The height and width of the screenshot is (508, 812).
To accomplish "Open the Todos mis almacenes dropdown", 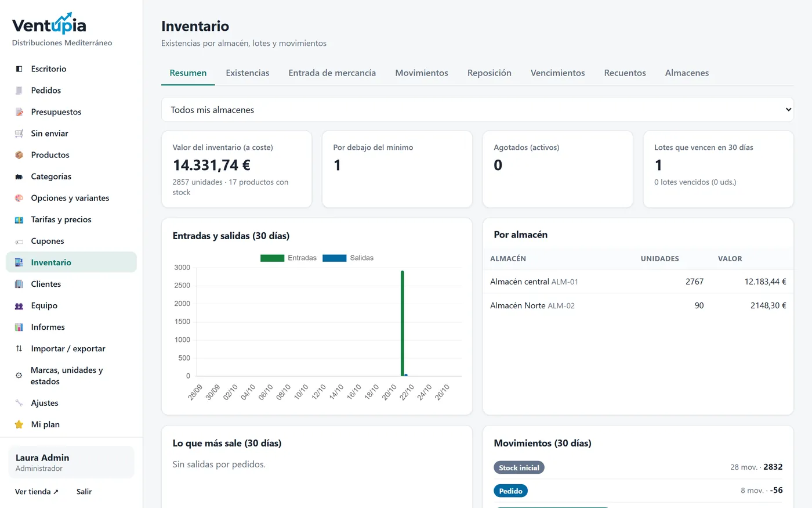I will click(x=477, y=110).
